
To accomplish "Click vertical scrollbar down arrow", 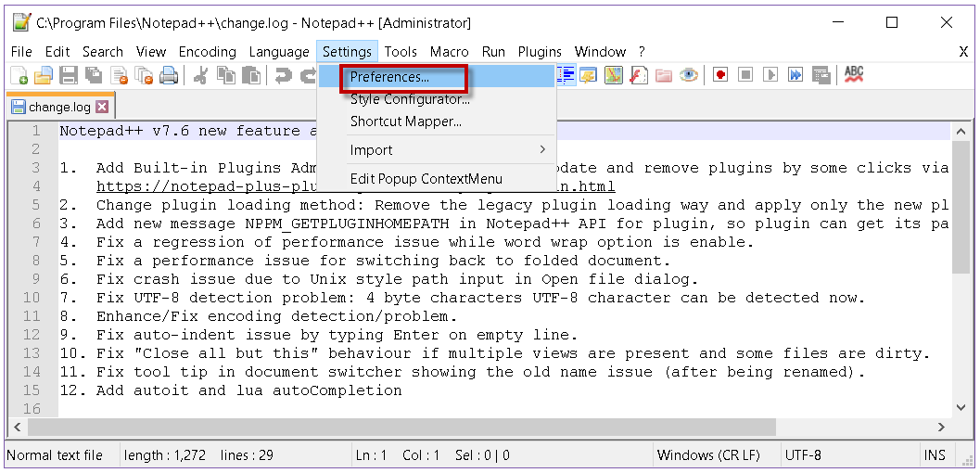I will (x=961, y=408).
